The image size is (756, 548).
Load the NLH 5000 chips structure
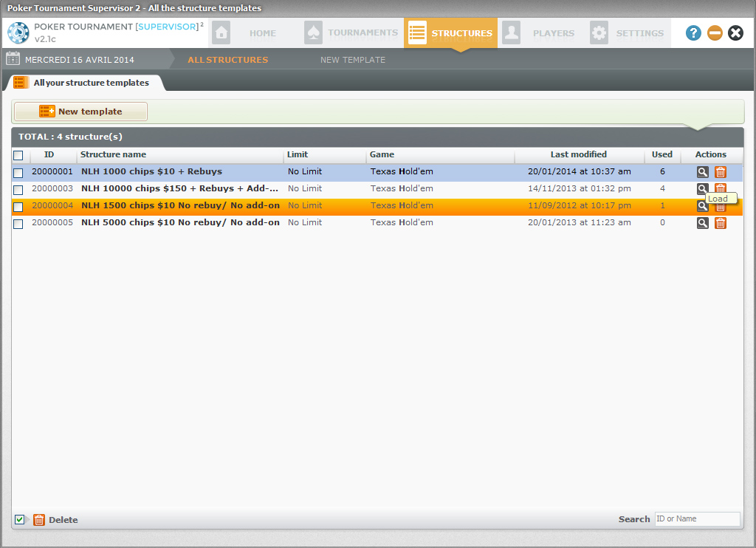tap(702, 223)
